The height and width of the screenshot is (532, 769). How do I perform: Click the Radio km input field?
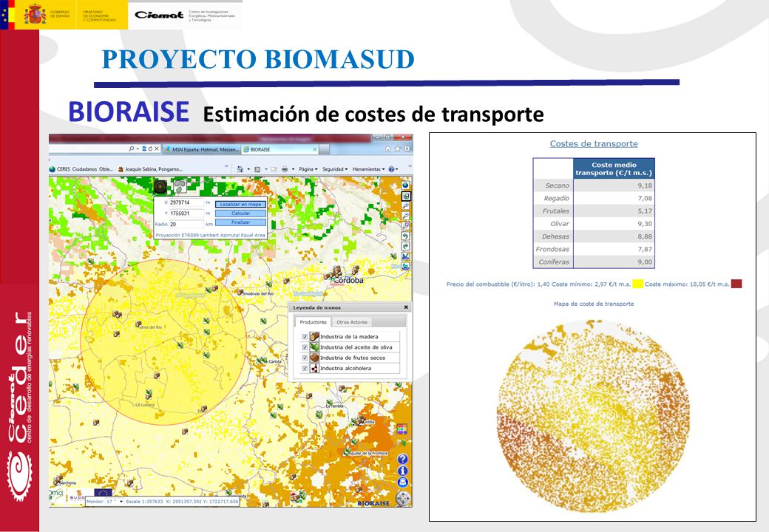coord(186,225)
